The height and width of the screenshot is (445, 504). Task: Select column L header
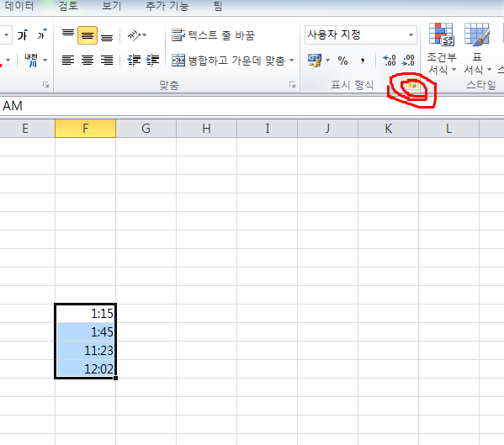(448, 129)
